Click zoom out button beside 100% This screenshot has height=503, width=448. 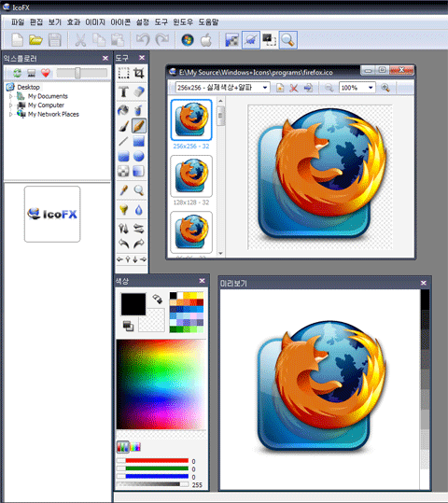pyautogui.click(x=329, y=88)
